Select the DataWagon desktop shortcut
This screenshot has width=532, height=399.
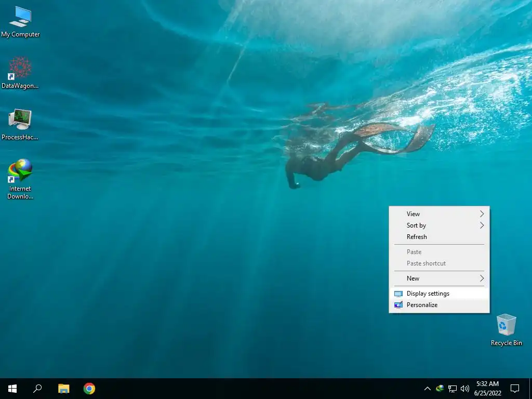pyautogui.click(x=20, y=73)
